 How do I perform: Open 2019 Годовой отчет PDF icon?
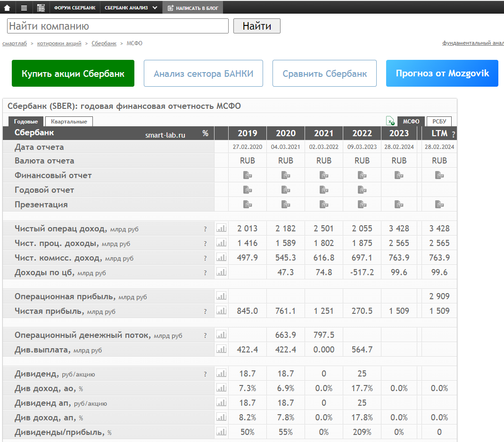pos(248,190)
